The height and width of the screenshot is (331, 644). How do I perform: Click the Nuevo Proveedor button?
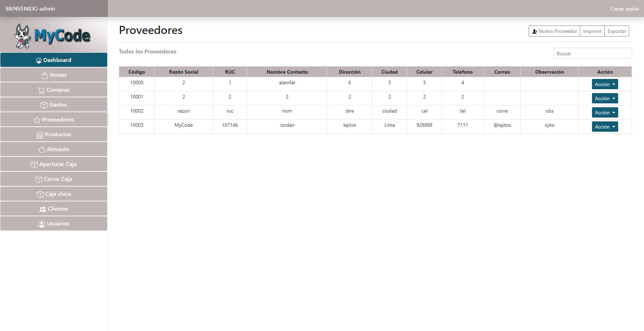tap(554, 31)
